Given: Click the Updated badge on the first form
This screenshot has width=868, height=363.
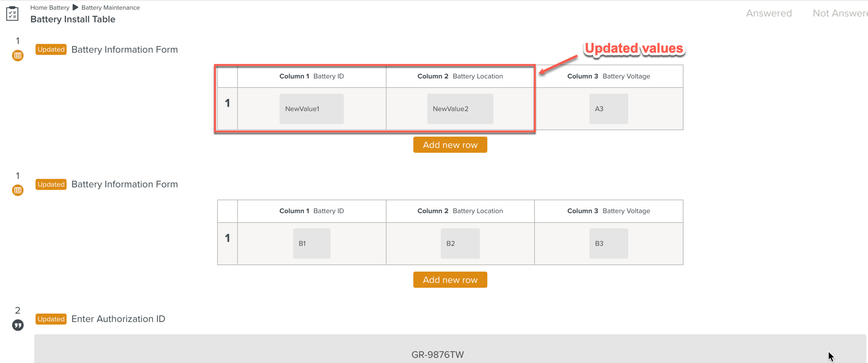Looking at the screenshot, I should pos(51,49).
